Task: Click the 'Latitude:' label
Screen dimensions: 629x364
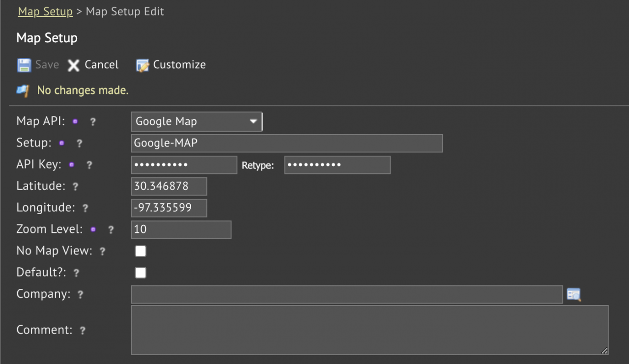Action: pos(41,186)
